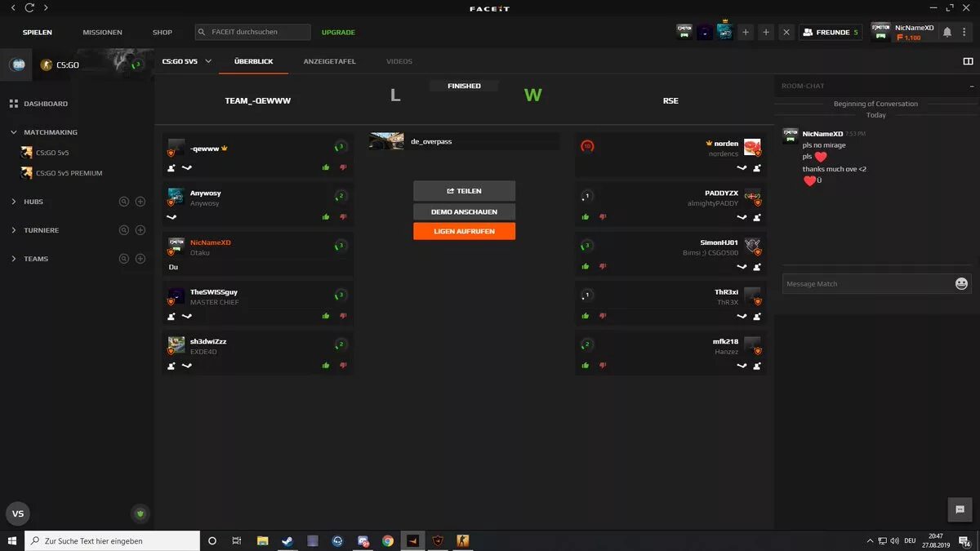Open the floating chat bubble button

(x=960, y=509)
